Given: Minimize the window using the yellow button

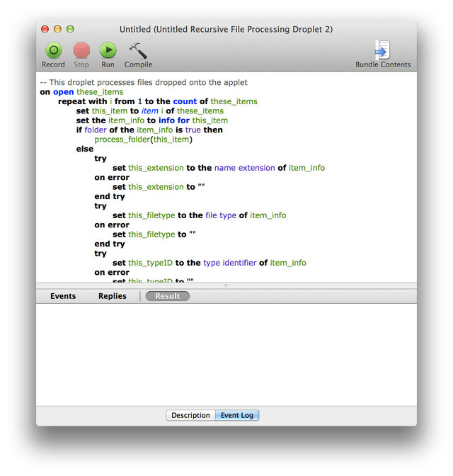Looking at the screenshot, I should [x=57, y=29].
